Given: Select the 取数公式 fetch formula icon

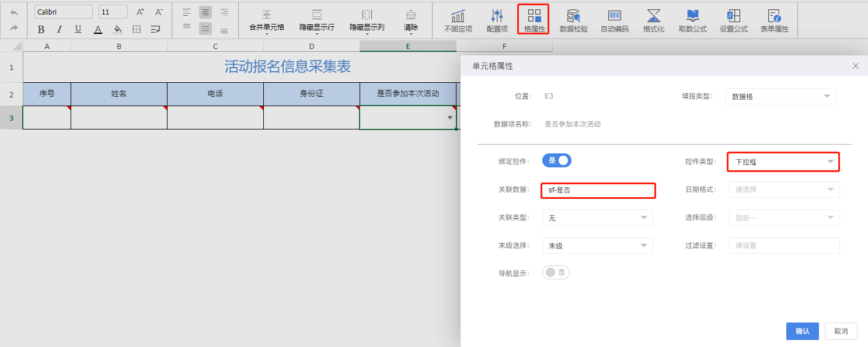Looking at the screenshot, I should coord(692,20).
